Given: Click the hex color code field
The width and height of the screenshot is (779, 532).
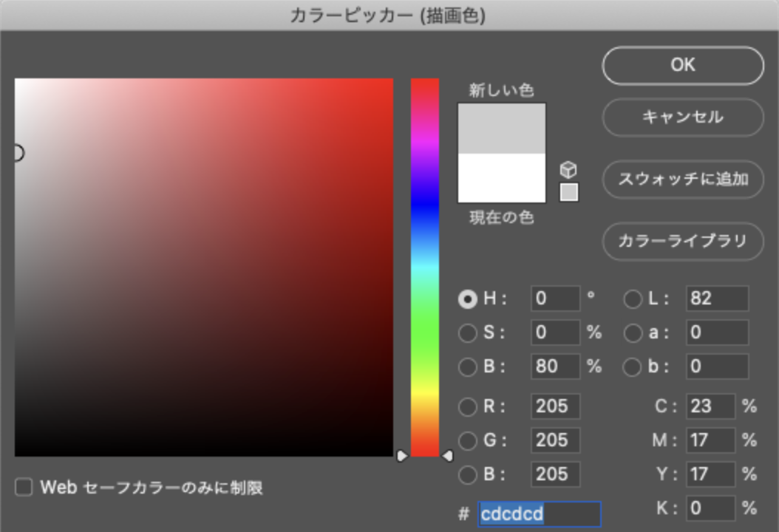Looking at the screenshot, I should click(540, 514).
